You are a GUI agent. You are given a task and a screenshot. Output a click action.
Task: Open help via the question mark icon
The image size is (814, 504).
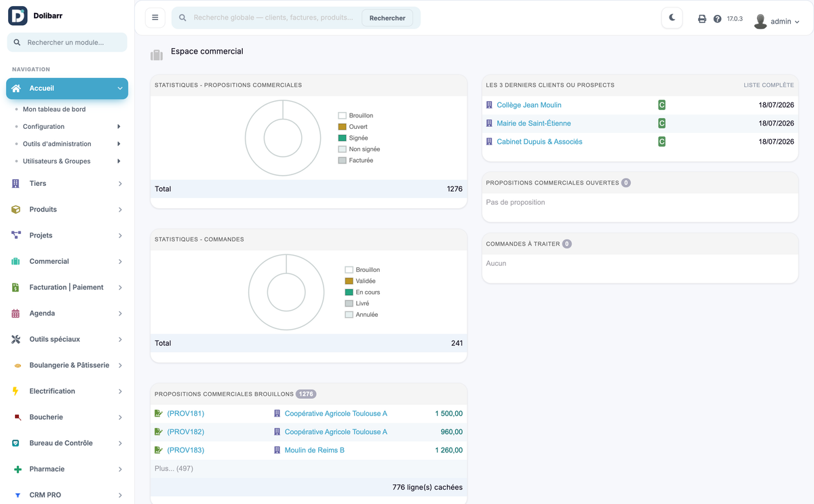(x=718, y=19)
